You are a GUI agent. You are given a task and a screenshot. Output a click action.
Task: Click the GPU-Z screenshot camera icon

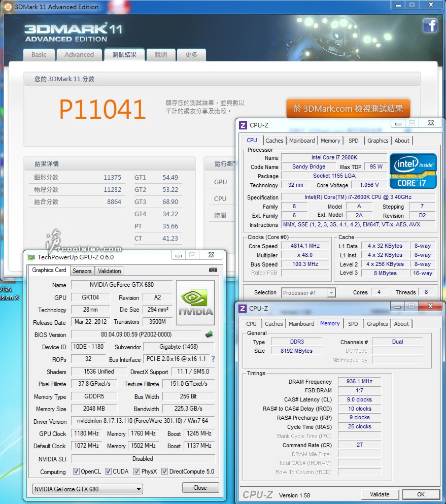[213, 270]
